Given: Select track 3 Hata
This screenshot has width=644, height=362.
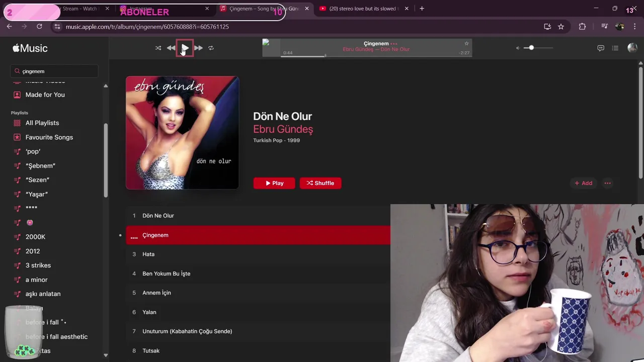Looking at the screenshot, I should click(x=258, y=254).
